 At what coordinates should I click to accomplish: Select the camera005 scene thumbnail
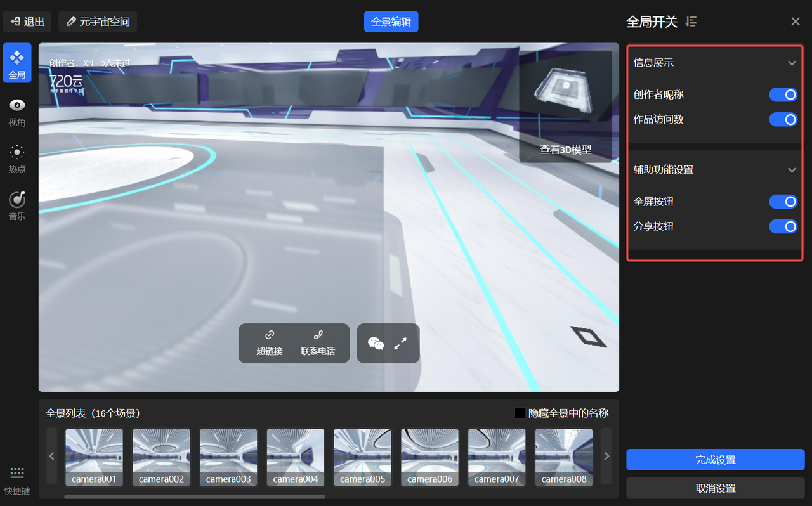click(363, 457)
